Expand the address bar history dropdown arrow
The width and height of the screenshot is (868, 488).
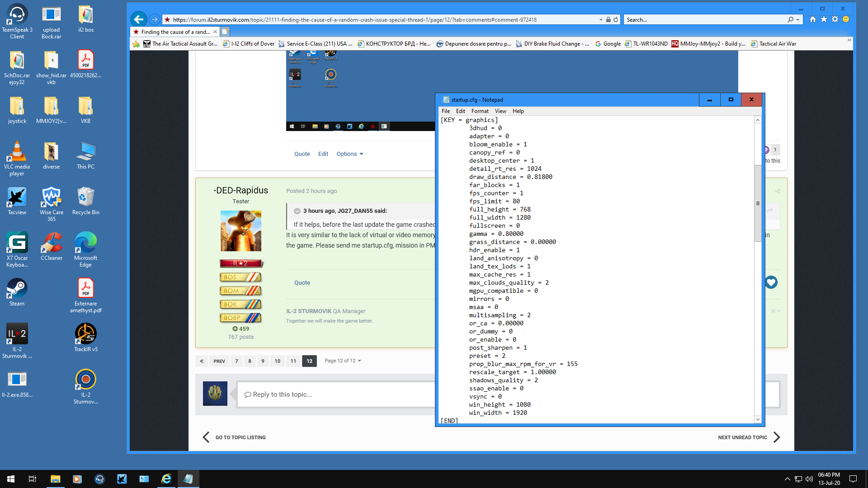pyautogui.click(x=601, y=20)
